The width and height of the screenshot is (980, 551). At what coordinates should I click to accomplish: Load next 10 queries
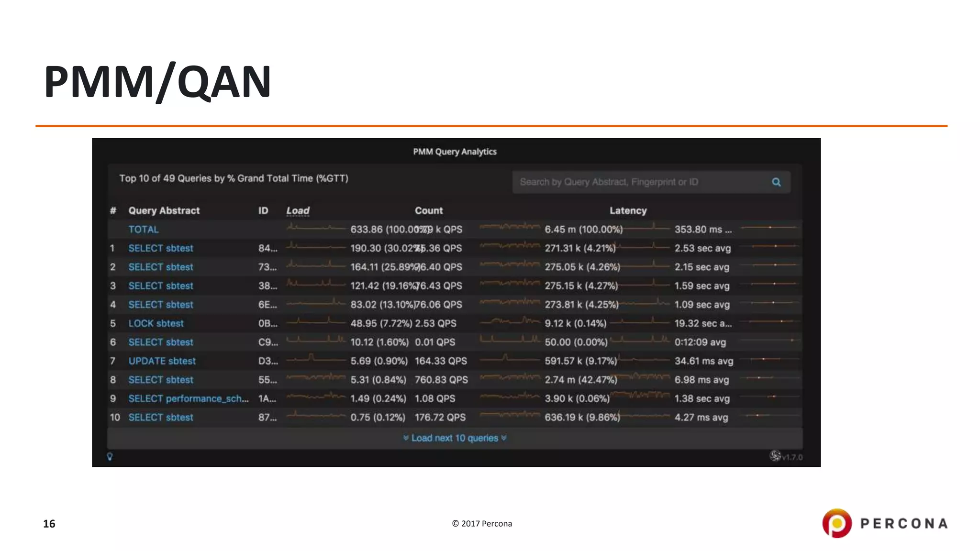pyautogui.click(x=455, y=438)
